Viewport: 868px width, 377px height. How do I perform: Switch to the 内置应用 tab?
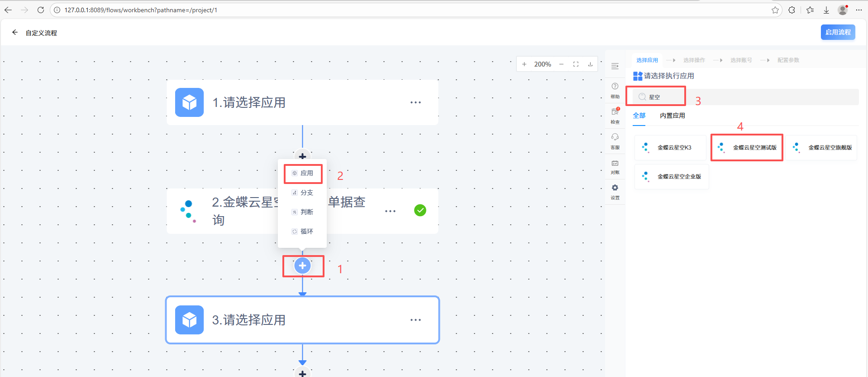pos(672,116)
